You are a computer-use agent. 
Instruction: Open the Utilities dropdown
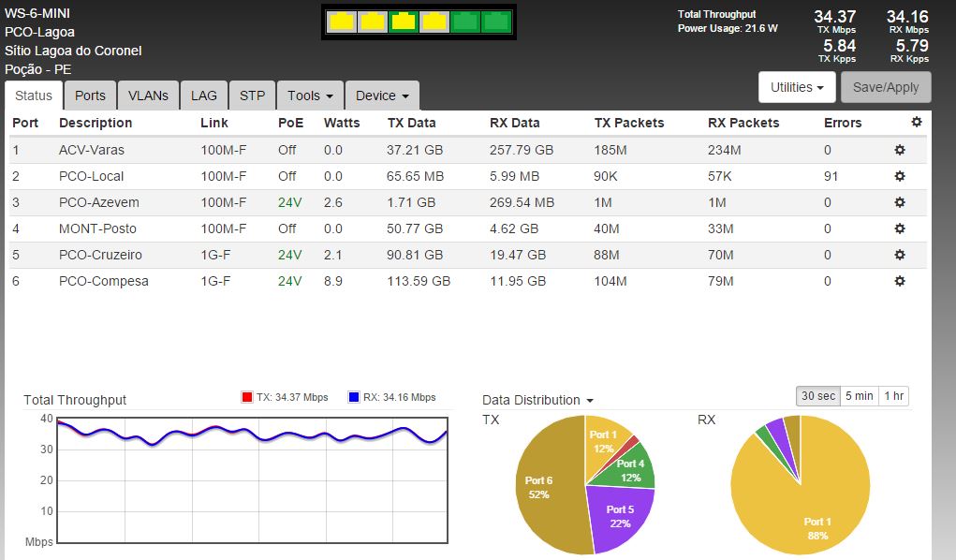[796, 87]
